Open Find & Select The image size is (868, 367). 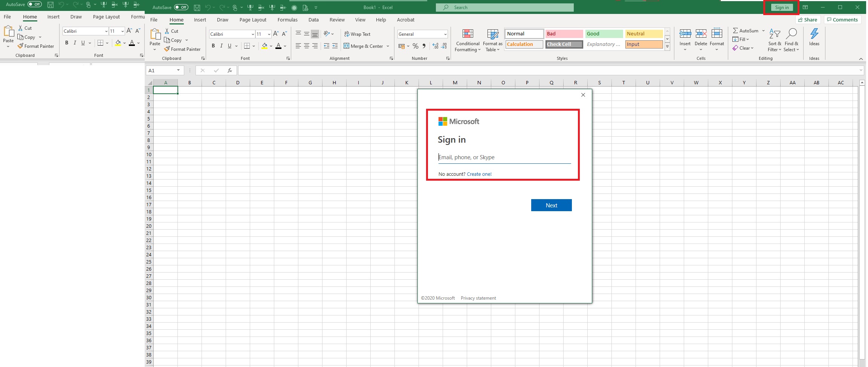point(791,40)
